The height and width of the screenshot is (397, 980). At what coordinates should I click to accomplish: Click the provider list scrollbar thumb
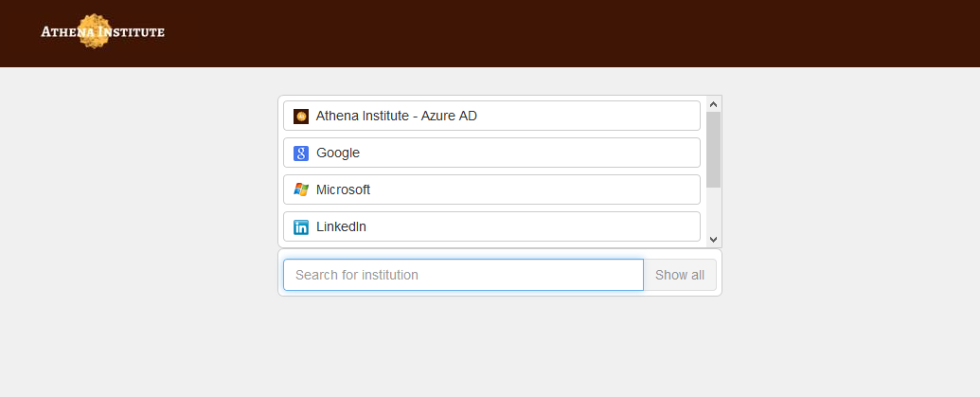click(714, 150)
